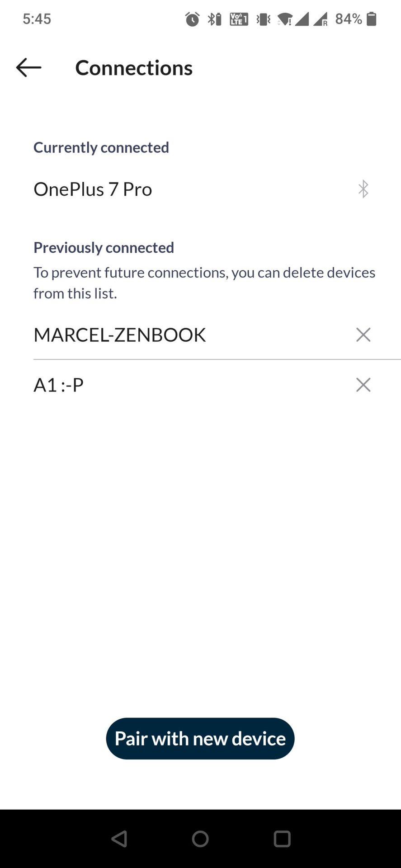Remove MARCEL-ZENBOOK from previously connected list
401x868 pixels.
(x=363, y=335)
